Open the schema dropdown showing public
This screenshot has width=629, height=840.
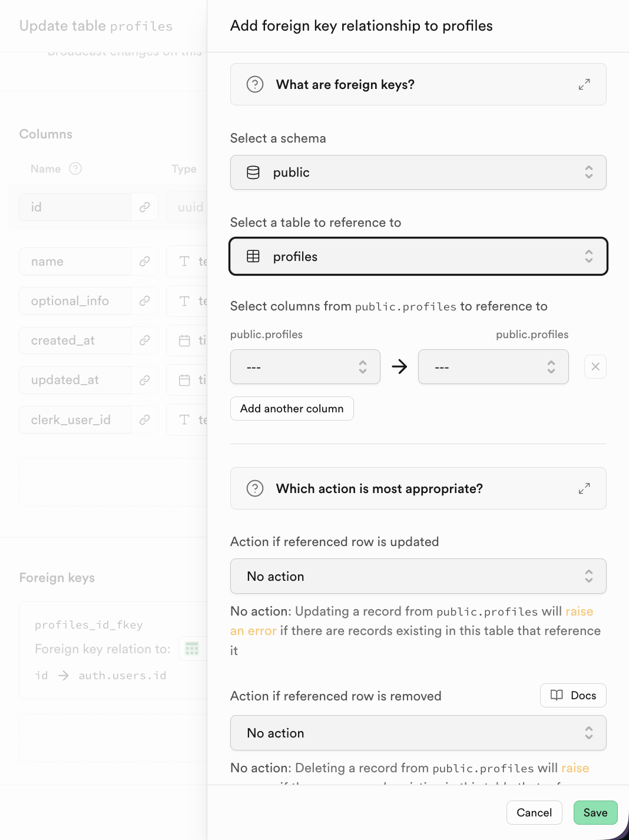[418, 173]
